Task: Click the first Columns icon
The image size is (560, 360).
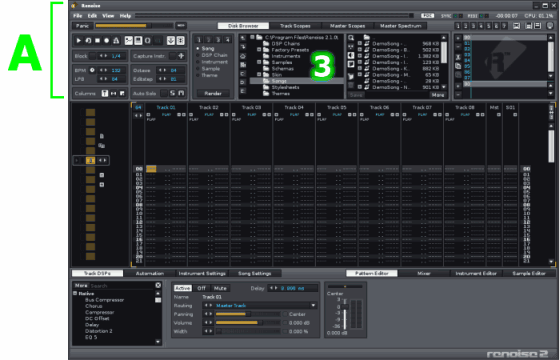Action: point(105,93)
